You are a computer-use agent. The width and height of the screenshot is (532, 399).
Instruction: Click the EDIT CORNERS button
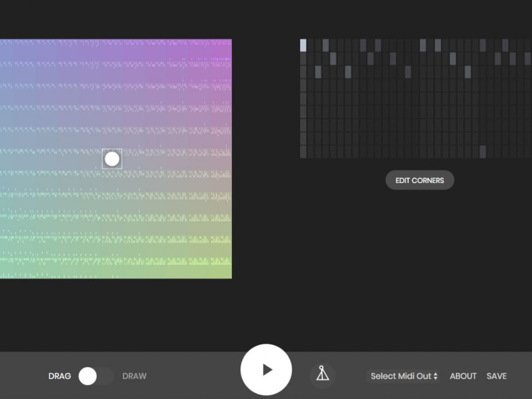(x=419, y=180)
